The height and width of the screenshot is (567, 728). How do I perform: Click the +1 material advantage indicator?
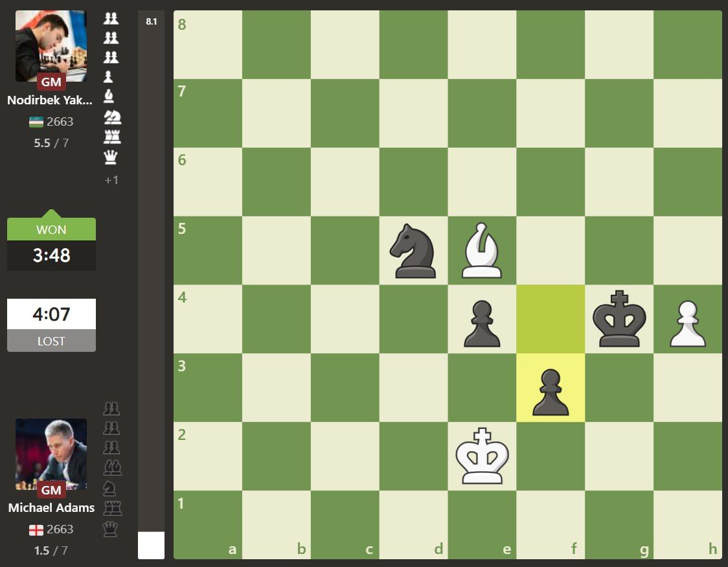(111, 180)
